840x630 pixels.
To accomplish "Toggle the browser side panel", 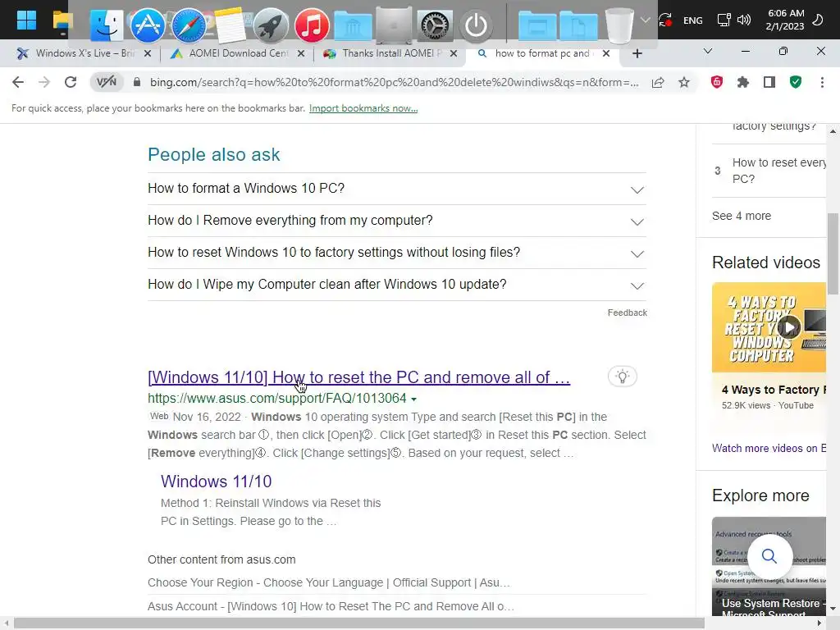I will [x=769, y=82].
